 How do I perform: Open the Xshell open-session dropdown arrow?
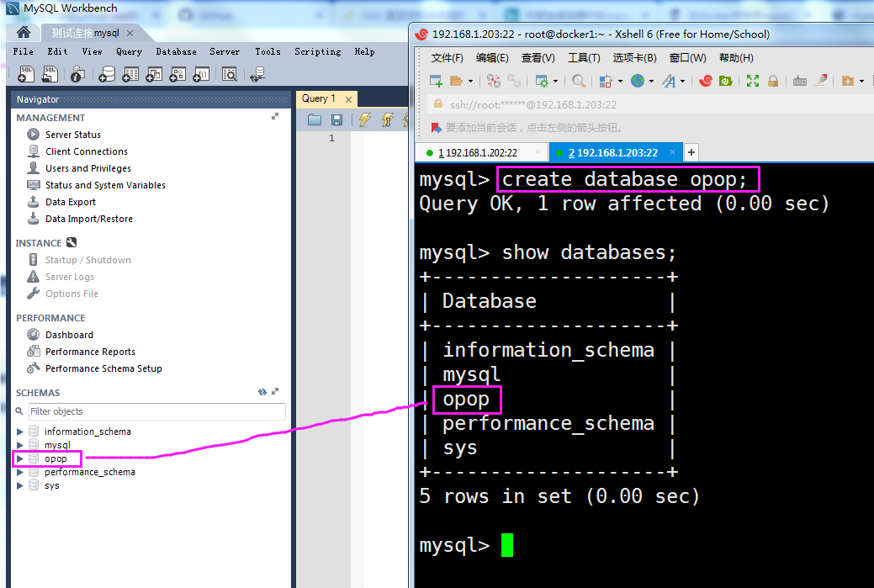pyautogui.click(x=470, y=82)
